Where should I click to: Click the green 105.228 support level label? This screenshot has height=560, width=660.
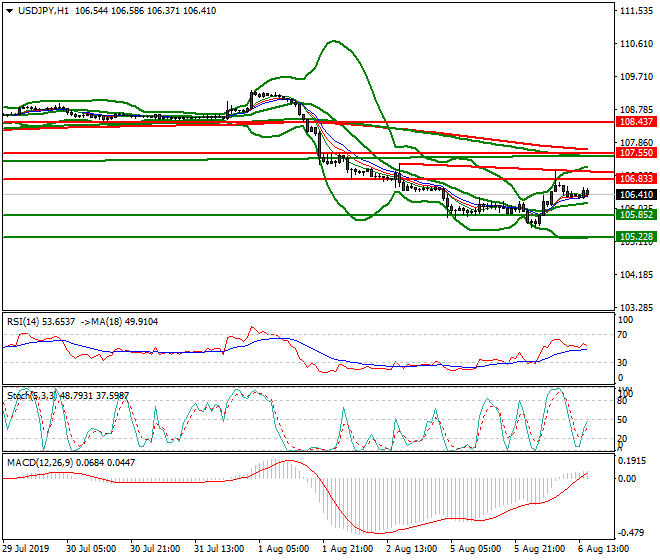point(636,237)
